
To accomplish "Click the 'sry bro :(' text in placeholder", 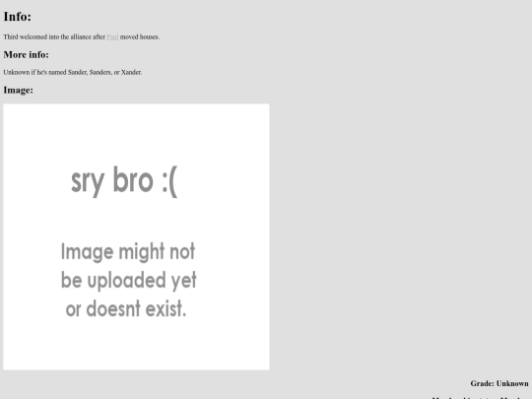I will pos(124,181).
